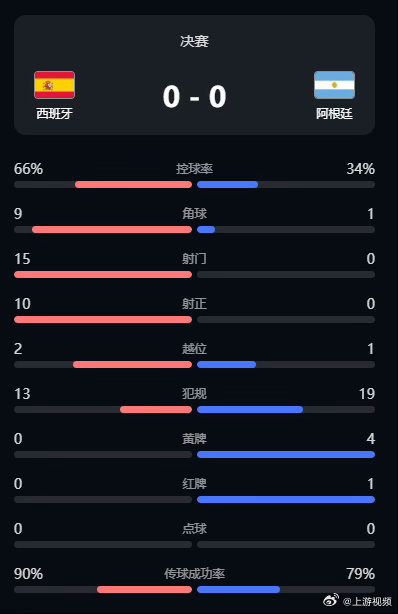Click Spain's red 控球率 possession bar
The image size is (398, 614).
click(x=134, y=184)
